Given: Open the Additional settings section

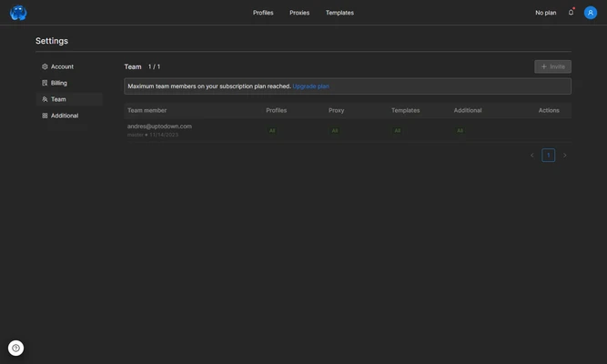Looking at the screenshot, I should pos(69,116).
